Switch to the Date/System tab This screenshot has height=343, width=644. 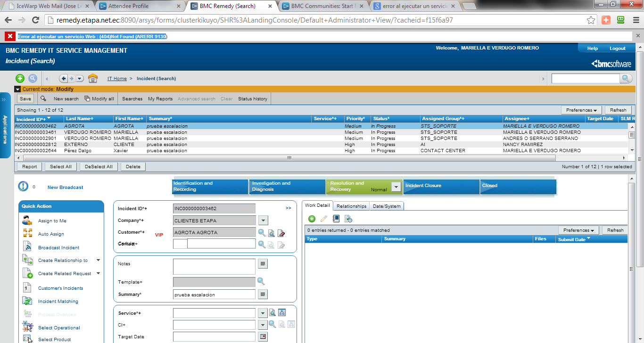tap(387, 206)
